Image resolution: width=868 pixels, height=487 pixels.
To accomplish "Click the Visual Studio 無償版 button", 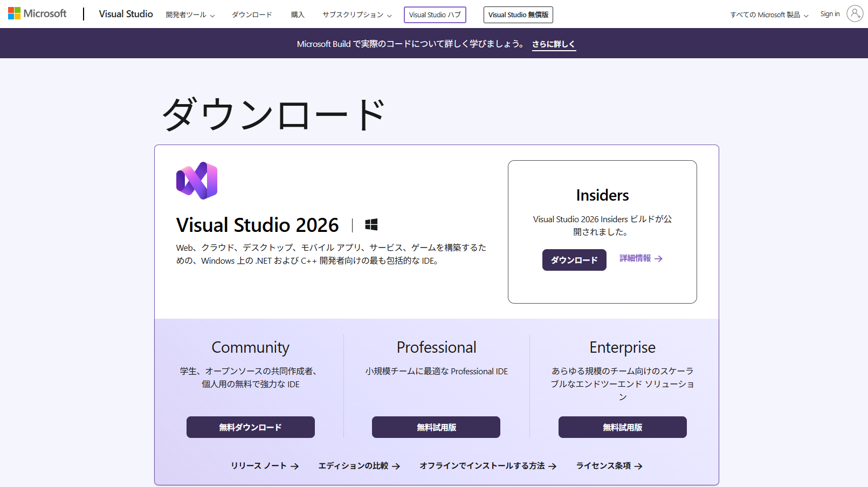I will tap(518, 15).
